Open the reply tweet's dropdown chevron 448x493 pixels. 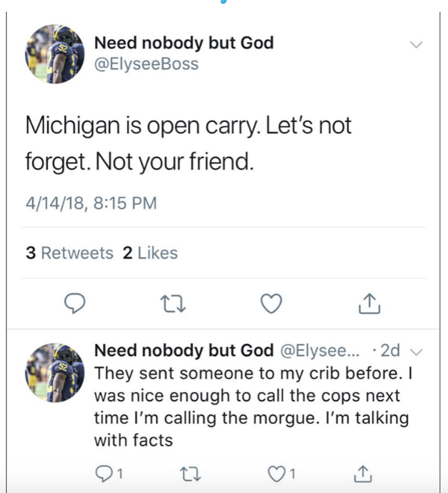coord(417,352)
